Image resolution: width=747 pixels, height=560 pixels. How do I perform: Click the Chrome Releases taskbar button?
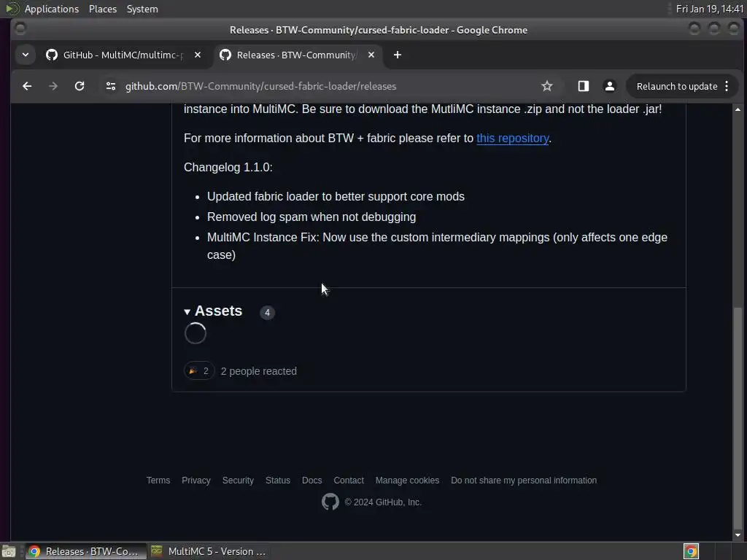85,551
